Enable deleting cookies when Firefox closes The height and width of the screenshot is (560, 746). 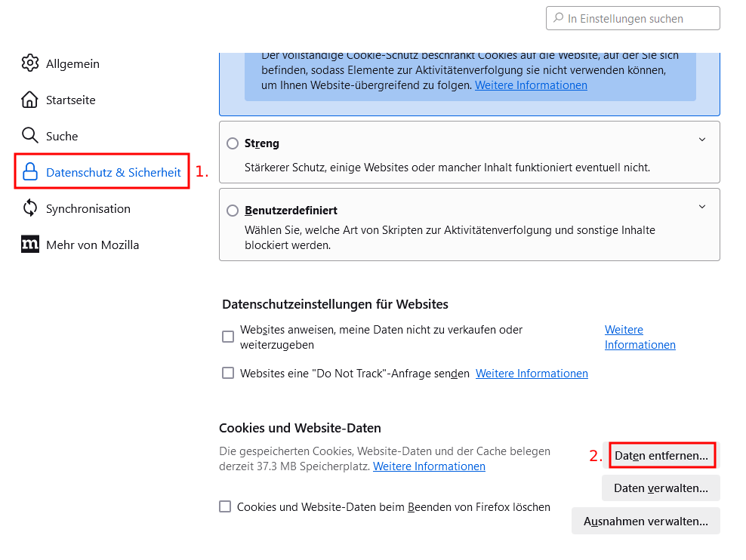pyautogui.click(x=225, y=506)
